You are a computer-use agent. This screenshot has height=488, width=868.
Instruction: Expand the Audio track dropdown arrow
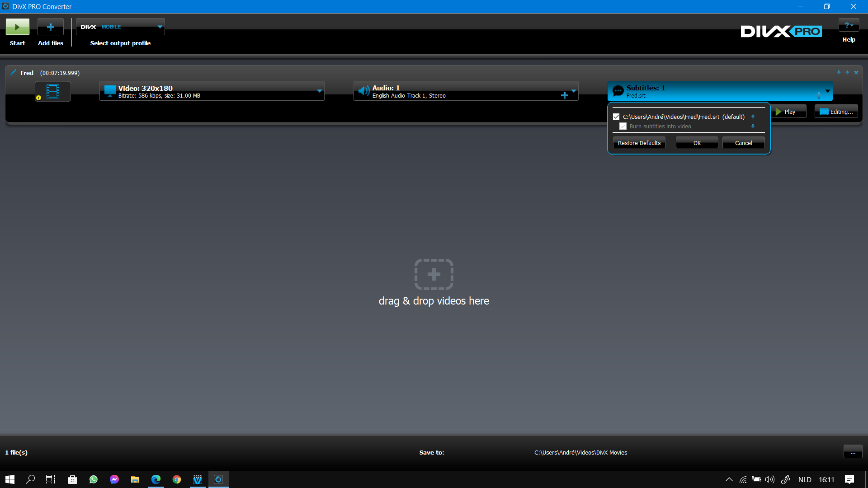pos(574,90)
